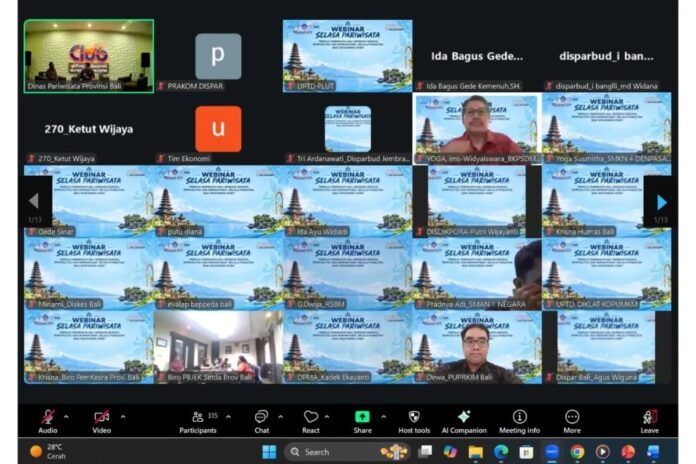Open Task View on the taskbar
696x464 pixels.
coord(425,452)
